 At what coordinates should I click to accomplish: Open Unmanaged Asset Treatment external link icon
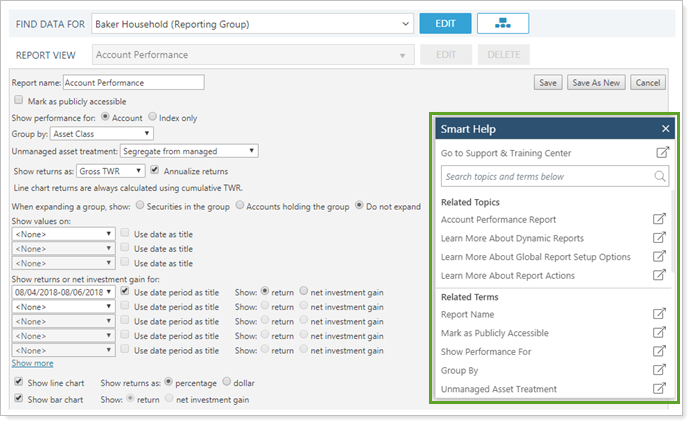(x=660, y=388)
